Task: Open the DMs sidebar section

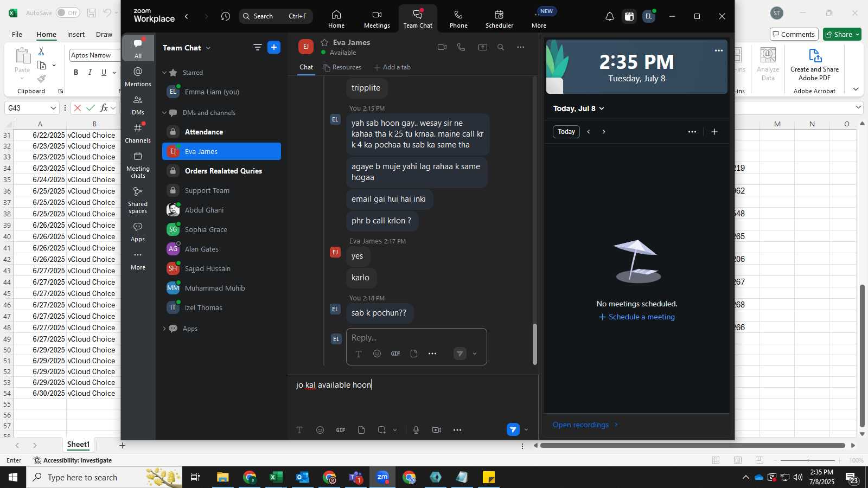Action: [x=138, y=105]
